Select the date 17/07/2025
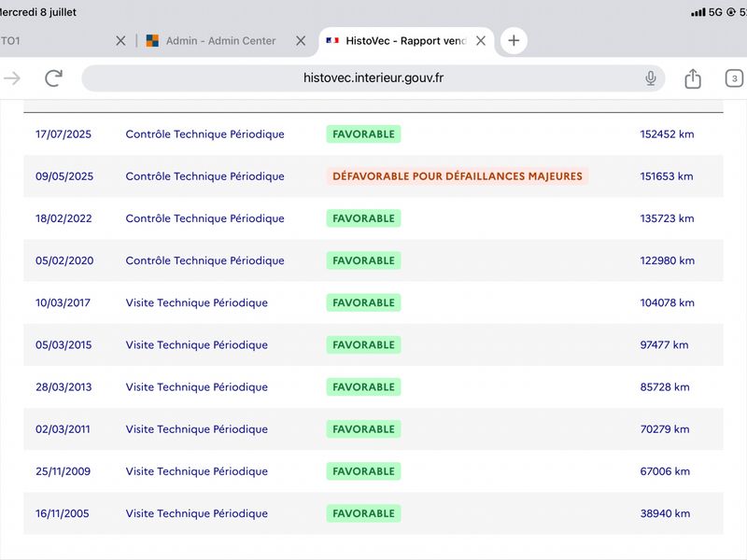 (x=63, y=134)
